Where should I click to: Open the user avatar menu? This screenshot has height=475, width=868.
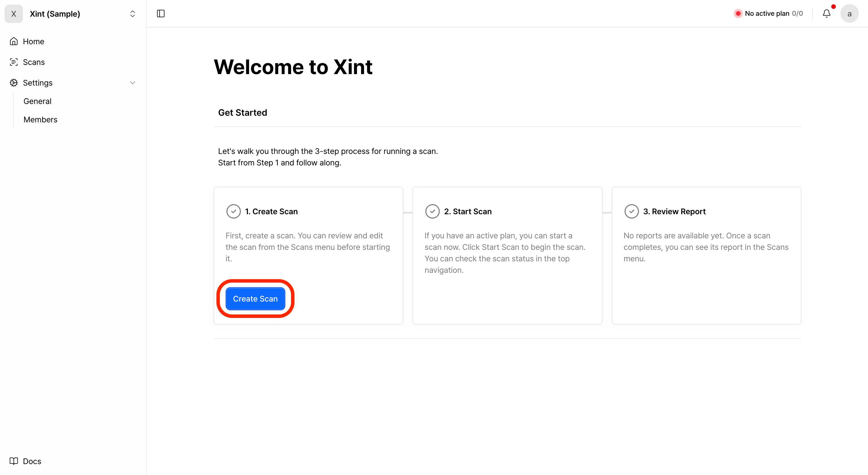point(849,13)
